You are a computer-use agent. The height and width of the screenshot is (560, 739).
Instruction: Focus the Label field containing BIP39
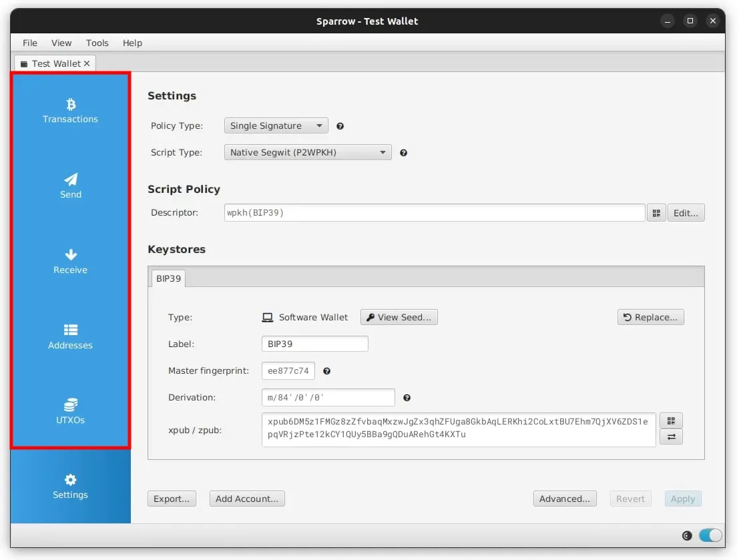click(315, 344)
